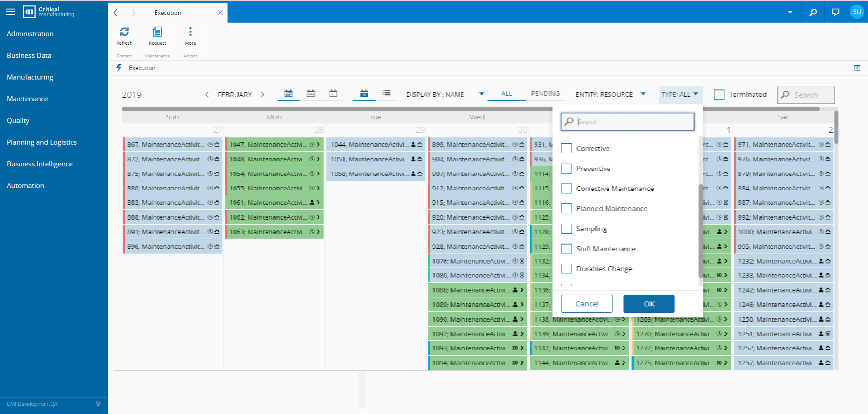Switch to month calendar view icon
The image size is (868, 414).
(x=289, y=94)
